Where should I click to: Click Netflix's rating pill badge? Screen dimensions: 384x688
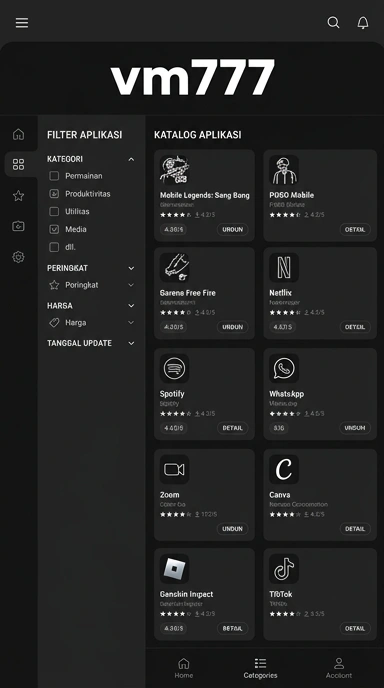(x=283, y=327)
